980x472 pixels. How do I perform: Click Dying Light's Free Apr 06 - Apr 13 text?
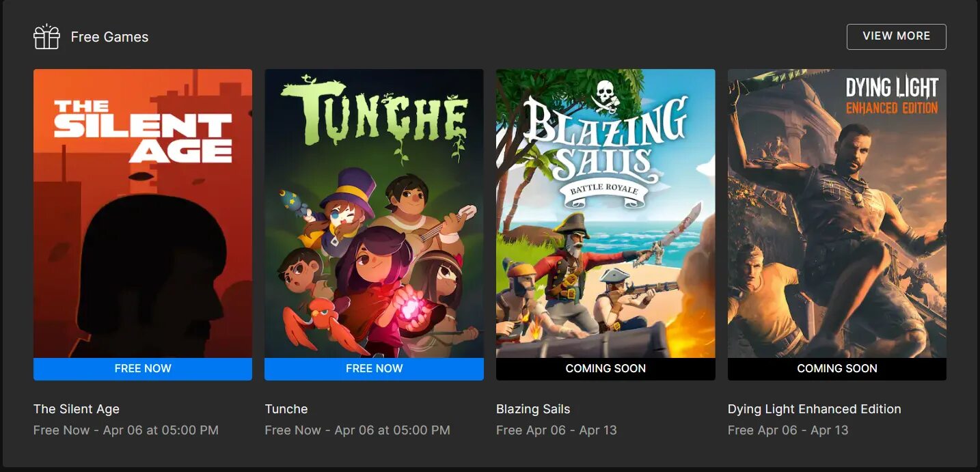[x=788, y=430]
